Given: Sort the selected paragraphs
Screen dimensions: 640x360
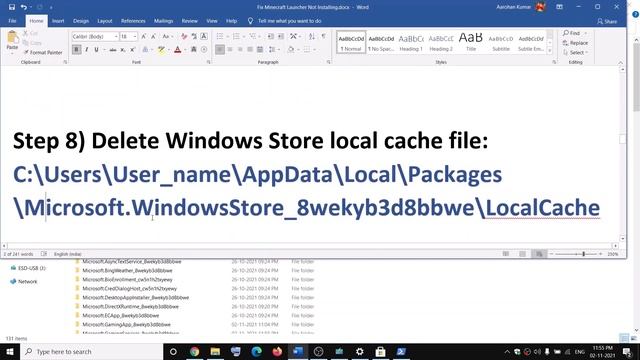Looking at the screenshot, I should 312,37.
